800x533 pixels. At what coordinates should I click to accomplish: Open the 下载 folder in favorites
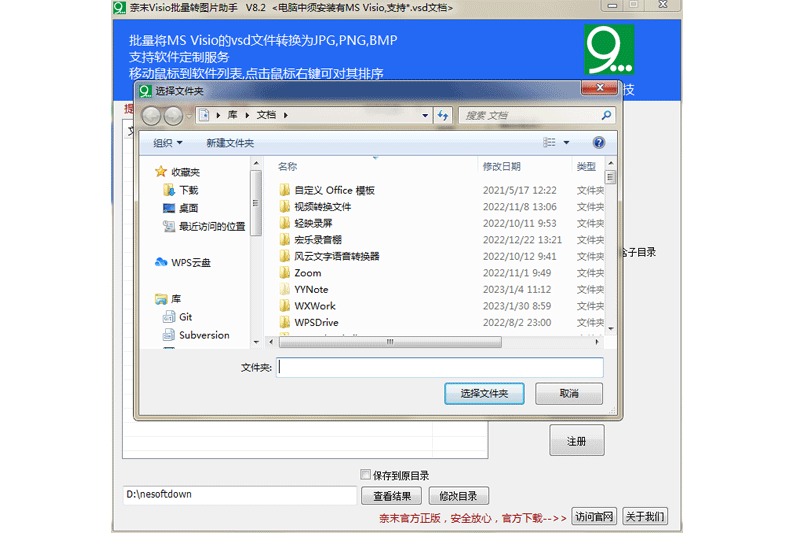click(x=187, y=190)
